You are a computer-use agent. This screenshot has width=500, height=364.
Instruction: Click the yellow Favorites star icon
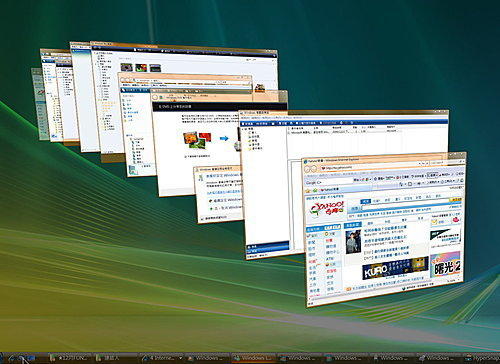click(308, 191)
